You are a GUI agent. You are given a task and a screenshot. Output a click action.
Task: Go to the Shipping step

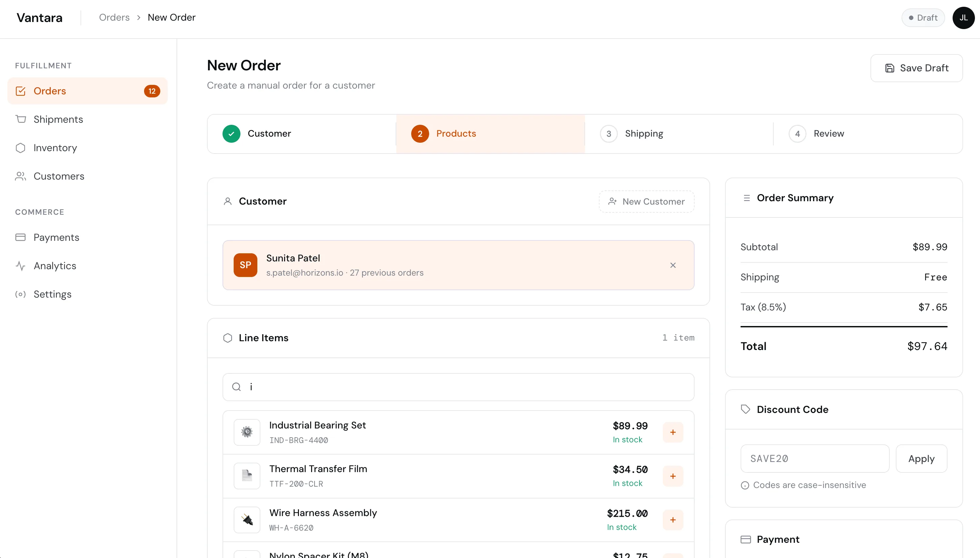click(679, 134)
